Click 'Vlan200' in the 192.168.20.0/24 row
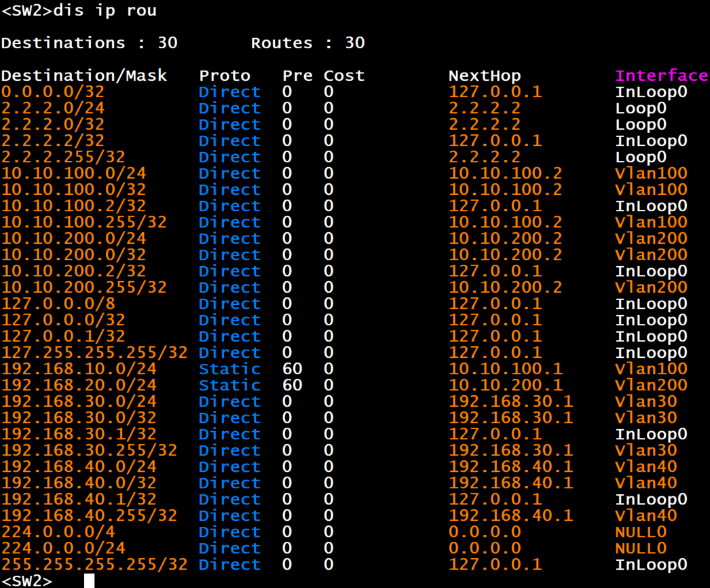Viewport: 710px width, 588px height. 651,385
